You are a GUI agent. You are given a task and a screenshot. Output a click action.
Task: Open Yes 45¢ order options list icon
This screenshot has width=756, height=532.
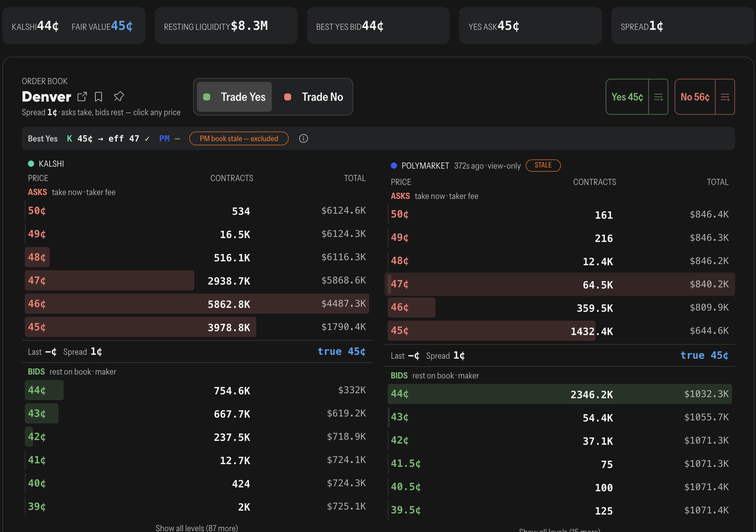coord(658,97)
